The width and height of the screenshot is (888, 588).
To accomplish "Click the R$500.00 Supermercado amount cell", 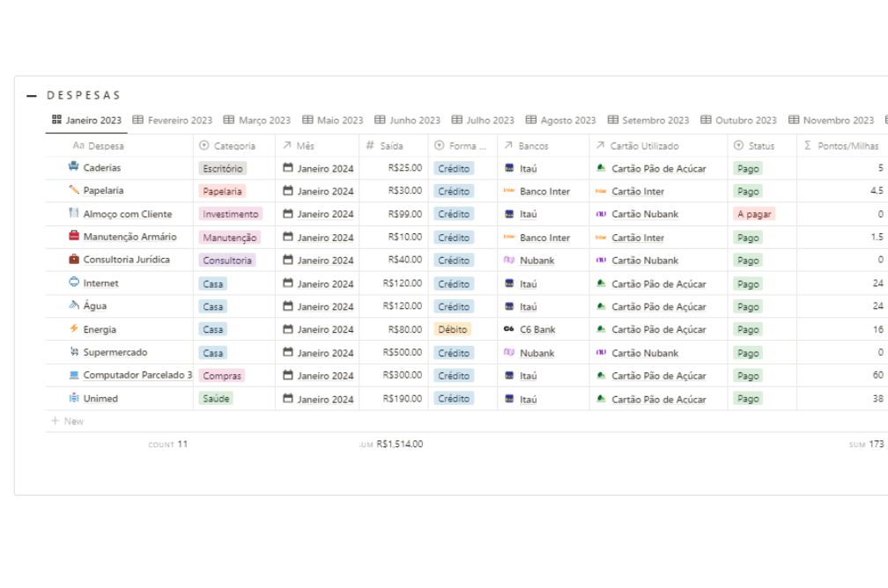I will [402, 353].
